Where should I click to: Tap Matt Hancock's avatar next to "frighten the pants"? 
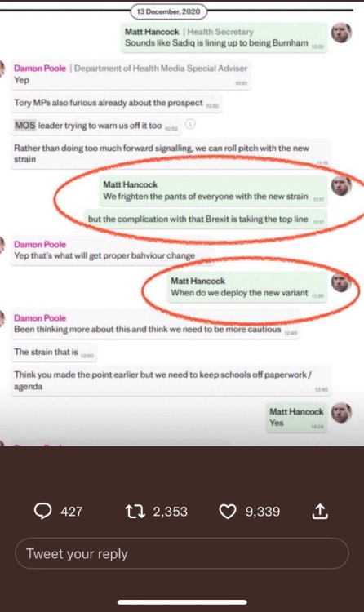[x=341, y=186]
